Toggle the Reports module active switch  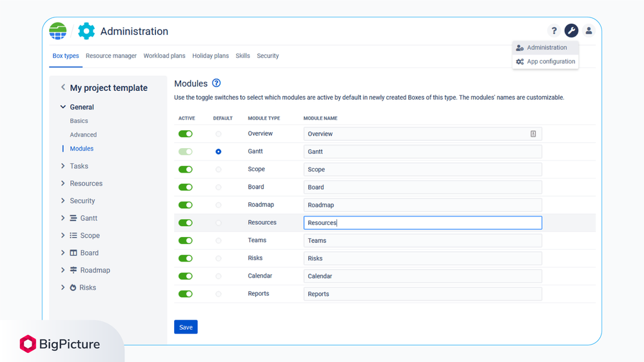(x=185, y=294)
